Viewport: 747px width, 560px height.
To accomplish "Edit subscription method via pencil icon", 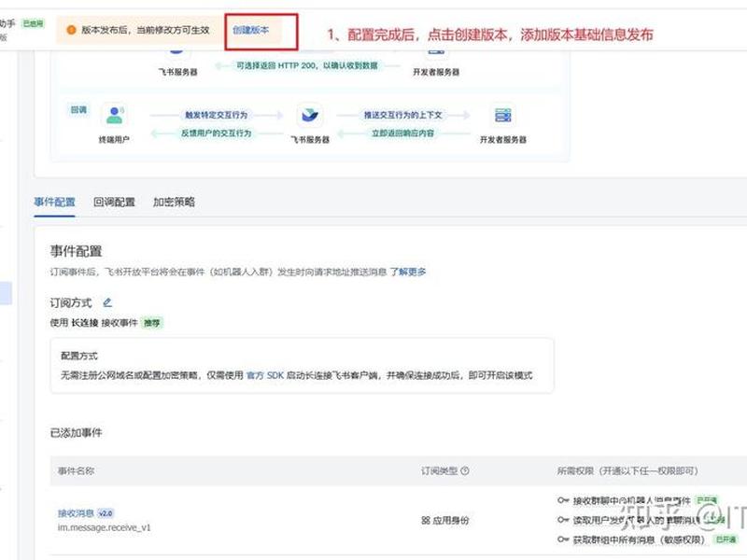I will [107, 302].
